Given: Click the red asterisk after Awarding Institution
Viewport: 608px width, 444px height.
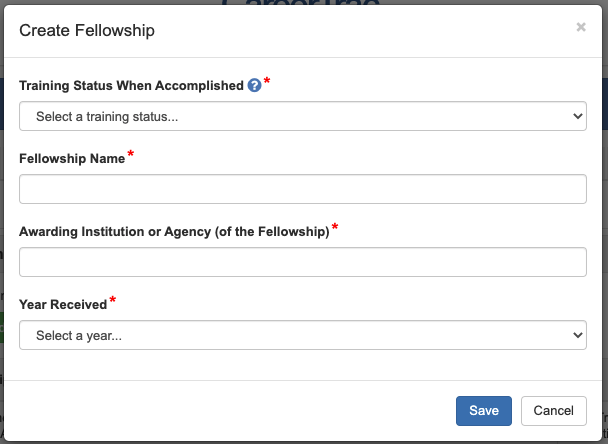Looking at the screenshot, I should (x=335, y=228).
